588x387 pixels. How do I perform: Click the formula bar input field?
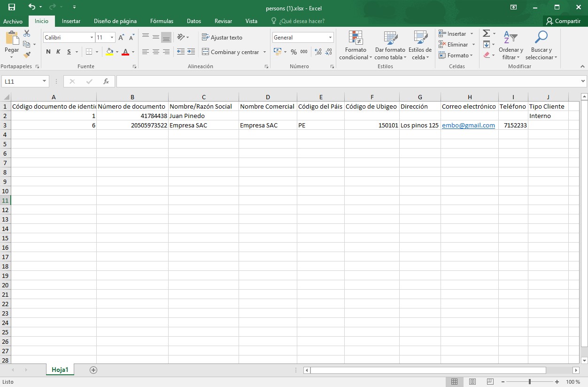[348, 81]
